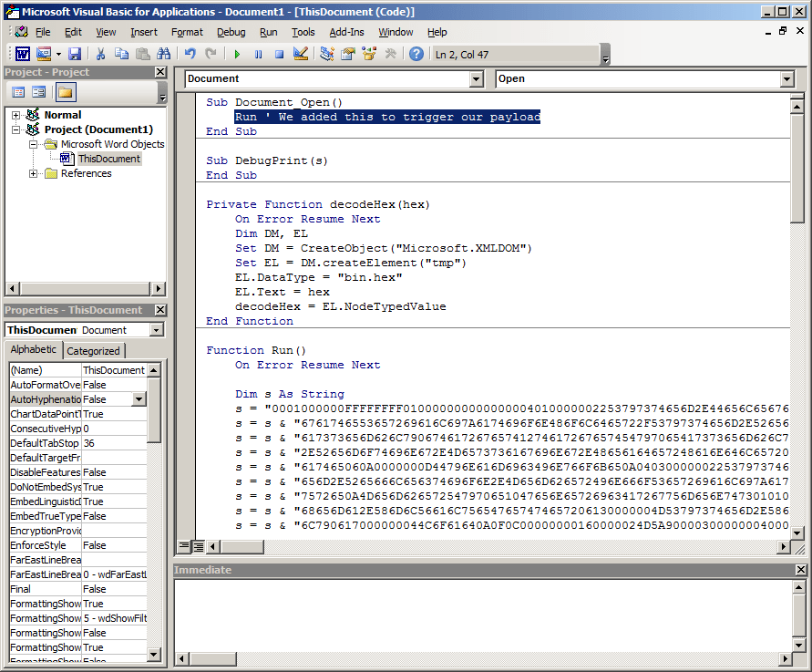Viewport: 812px width, 672px height.
Task: Click the 'Dim s As String' code line
Action: pyautogui.click(x=290, y=394)
